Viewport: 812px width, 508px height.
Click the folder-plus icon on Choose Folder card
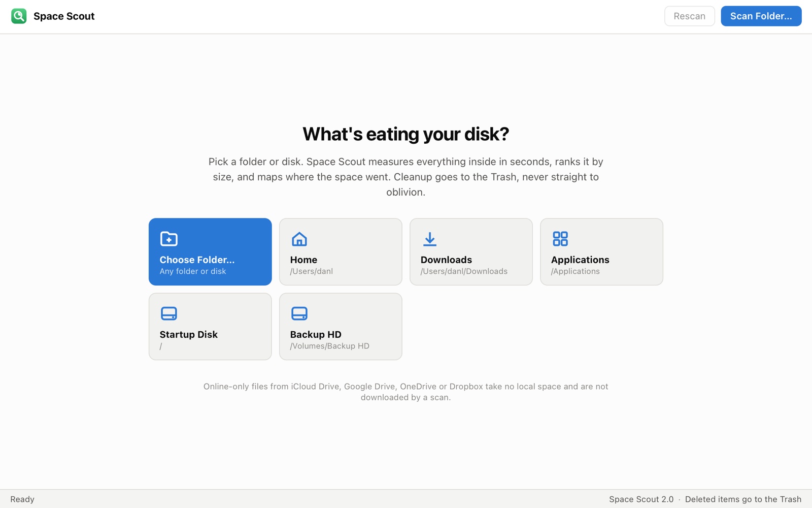[x=168, y=239]
